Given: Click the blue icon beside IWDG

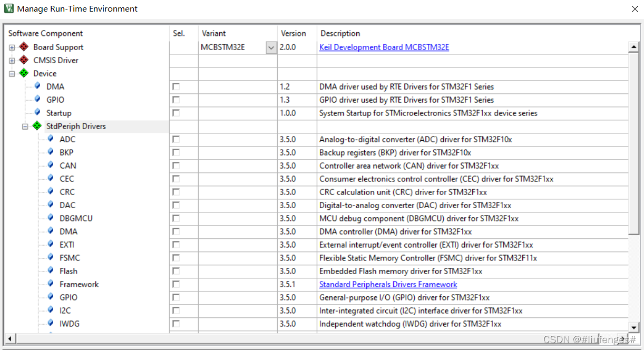Looking at the screenshot, I should 51,323.
